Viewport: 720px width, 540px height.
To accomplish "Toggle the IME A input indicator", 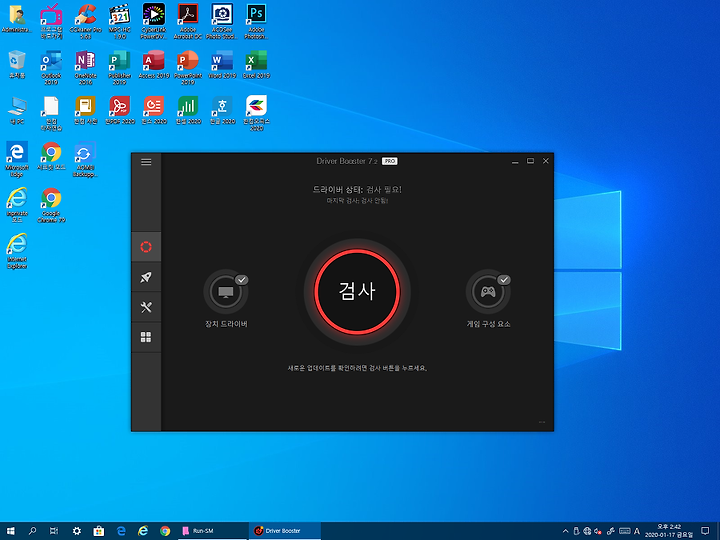I will [637, 531].
